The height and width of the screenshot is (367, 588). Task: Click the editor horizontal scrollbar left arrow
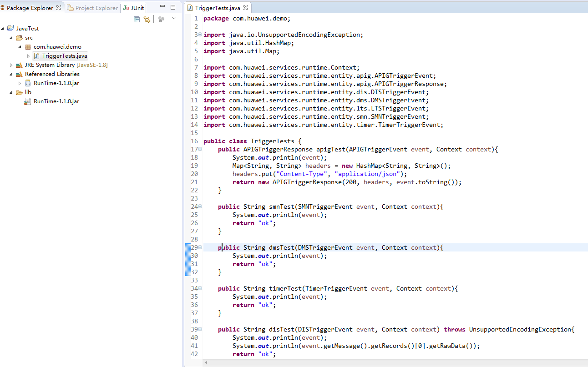point(207,362)
